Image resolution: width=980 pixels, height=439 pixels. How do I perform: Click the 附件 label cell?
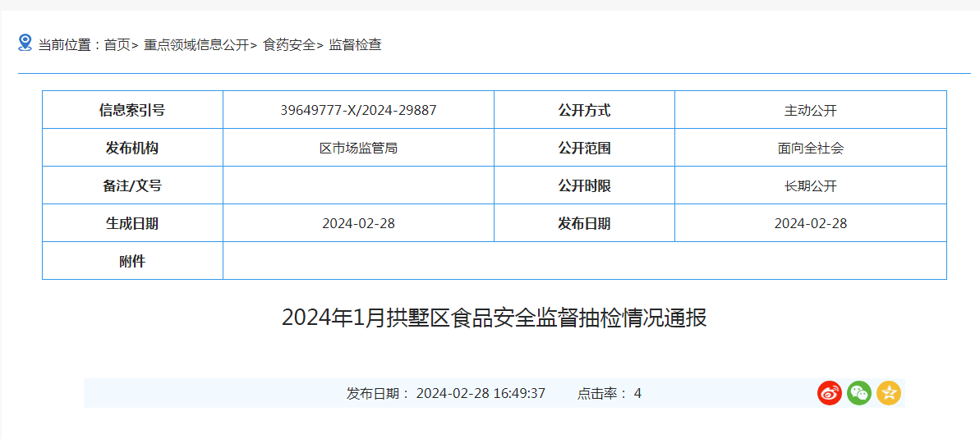tap(132, 260)
